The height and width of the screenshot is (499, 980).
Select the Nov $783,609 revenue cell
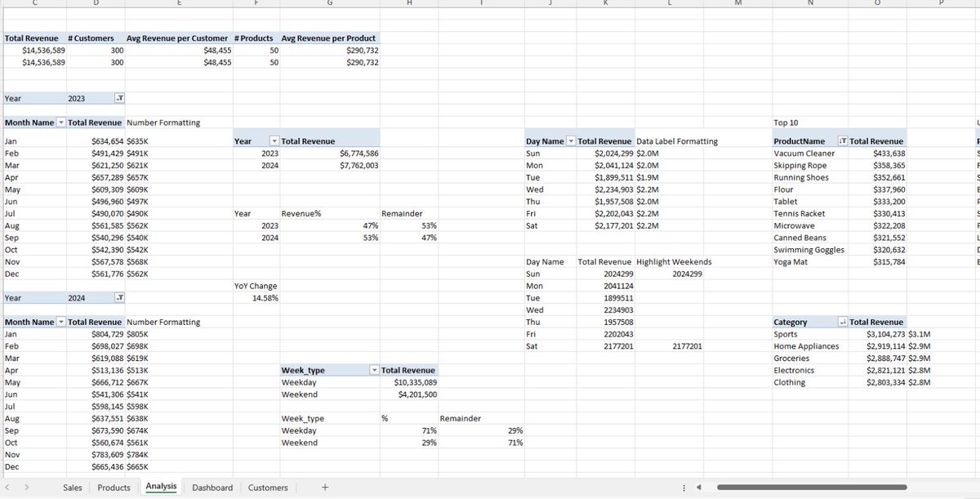tap(96, 455)
